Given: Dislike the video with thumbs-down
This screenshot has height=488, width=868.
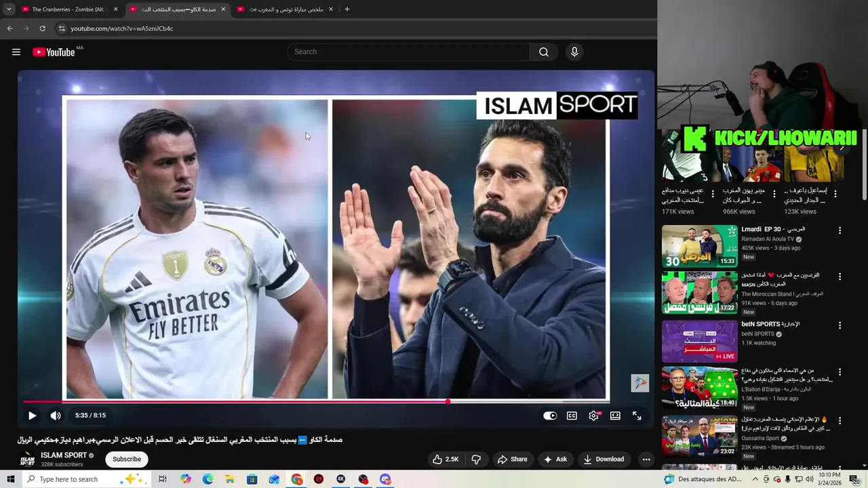Looking at the screenshot, I should coord(476,460).
